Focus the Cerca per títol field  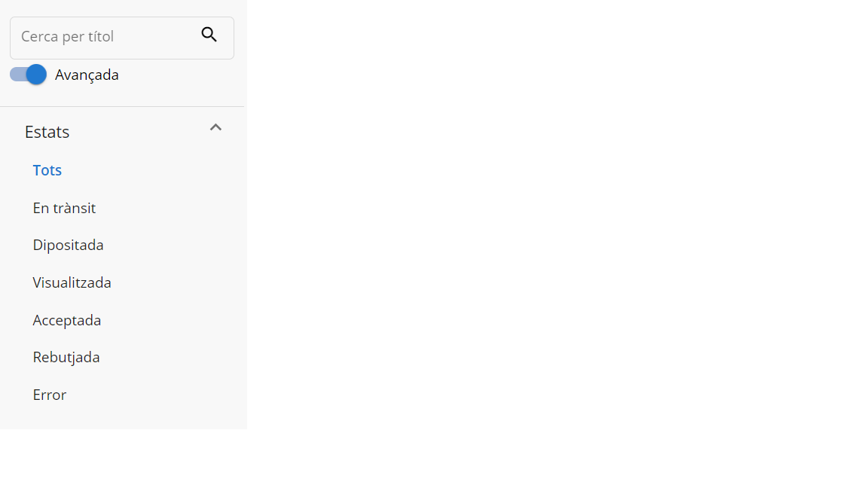(x=122, y=38)
